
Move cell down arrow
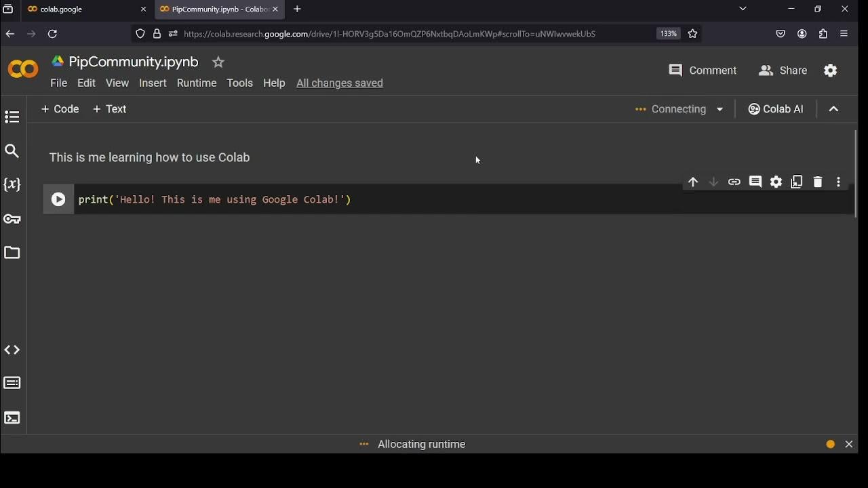[x=713, y=182]
